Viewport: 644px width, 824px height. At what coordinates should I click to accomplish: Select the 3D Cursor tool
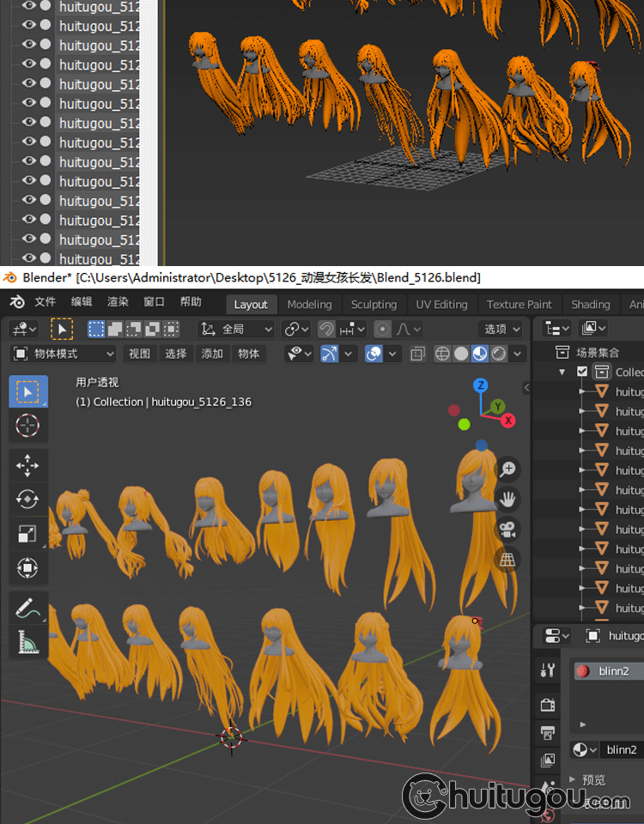point(27,426)
